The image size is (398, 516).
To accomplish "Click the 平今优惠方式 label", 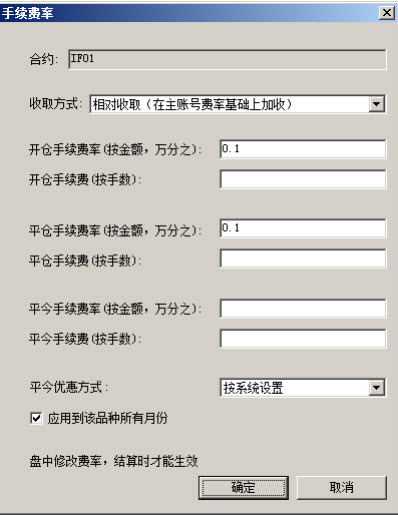I will 69,387.
